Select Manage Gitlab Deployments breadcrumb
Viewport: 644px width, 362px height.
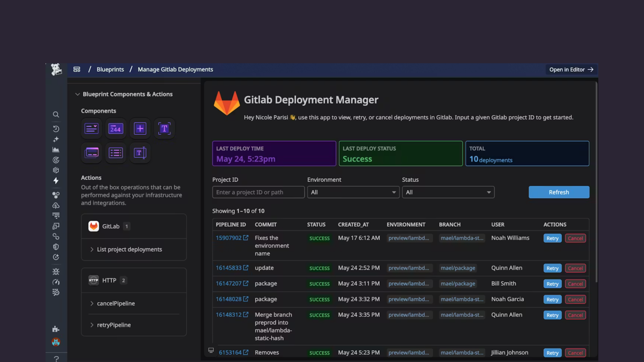tap(175, 70)
